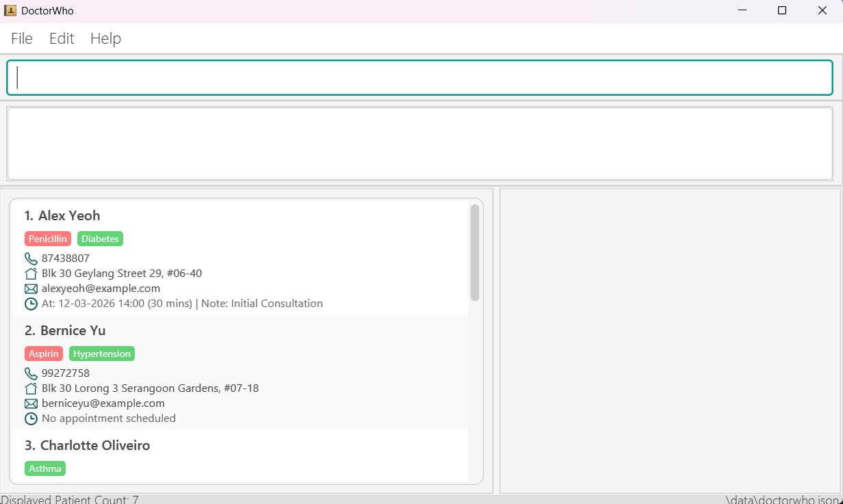Click envelope icon beside berniceyu@example.com
Image resolution: width=843 pixels, height=504 pixels.
[x=31, y=403]
